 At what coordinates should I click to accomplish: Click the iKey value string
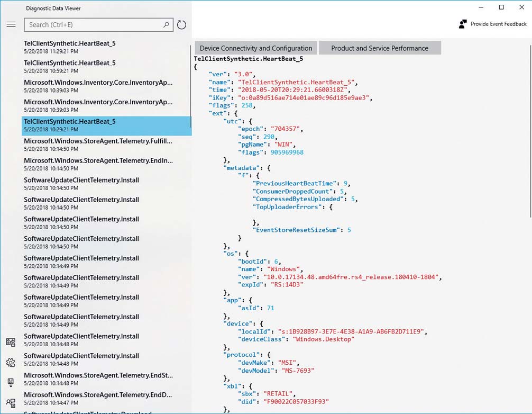(x=302, y=98)
